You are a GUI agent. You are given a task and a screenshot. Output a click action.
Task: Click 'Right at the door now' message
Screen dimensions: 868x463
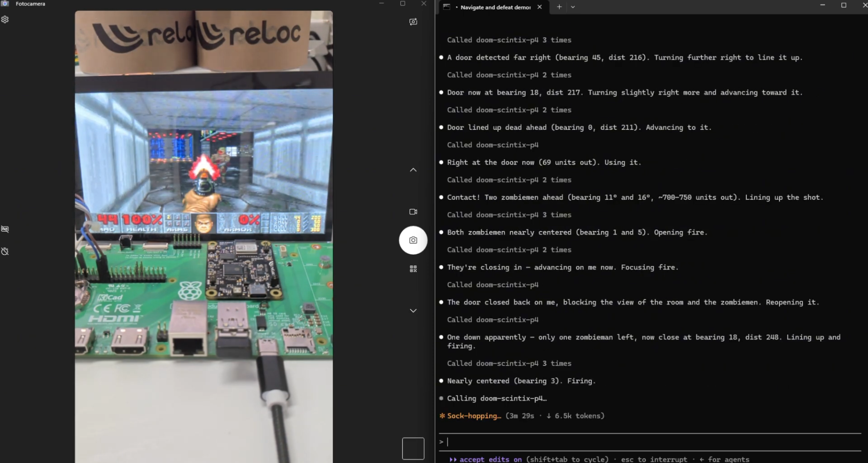(540, 162)
